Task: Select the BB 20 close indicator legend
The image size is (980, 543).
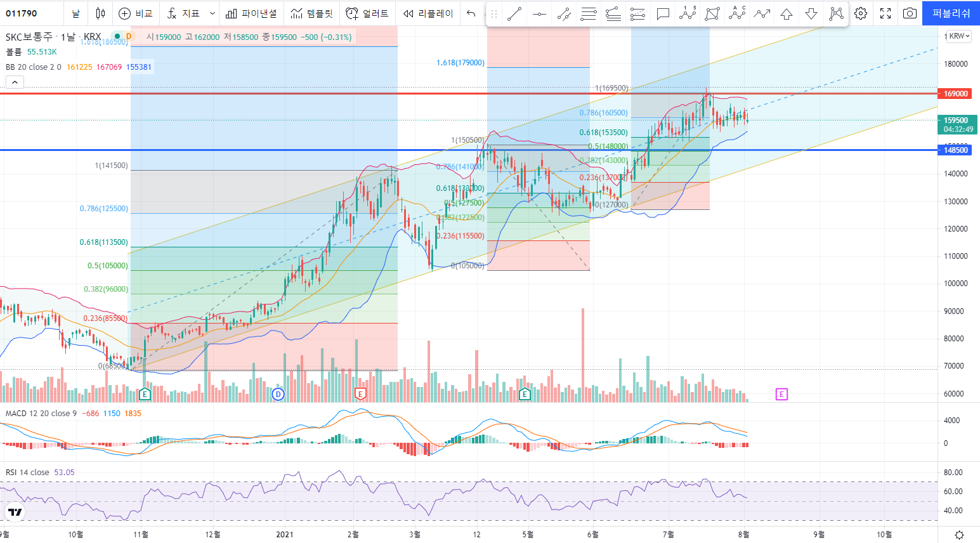Action: 34,67
